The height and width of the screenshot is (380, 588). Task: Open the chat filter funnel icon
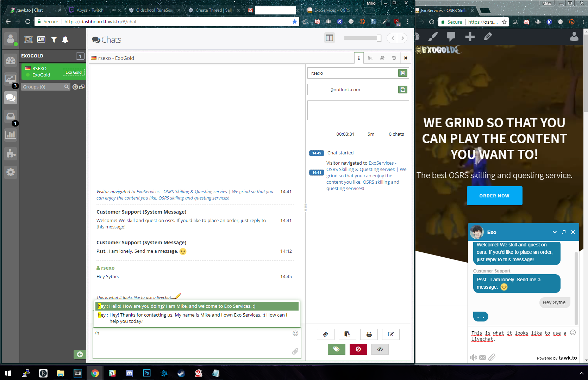54,39
